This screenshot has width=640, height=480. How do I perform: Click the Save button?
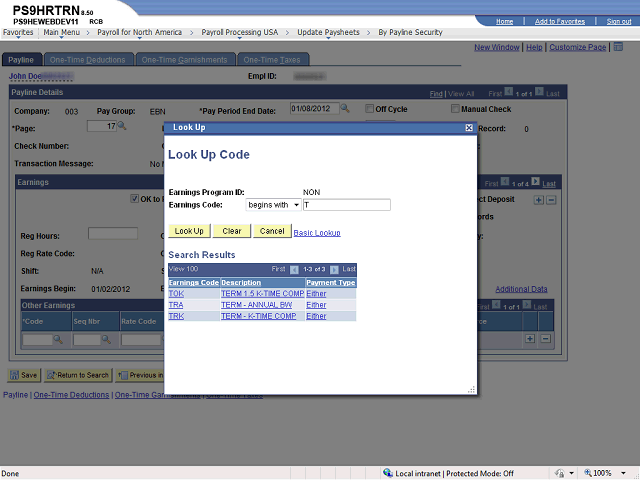pos(24,375)
